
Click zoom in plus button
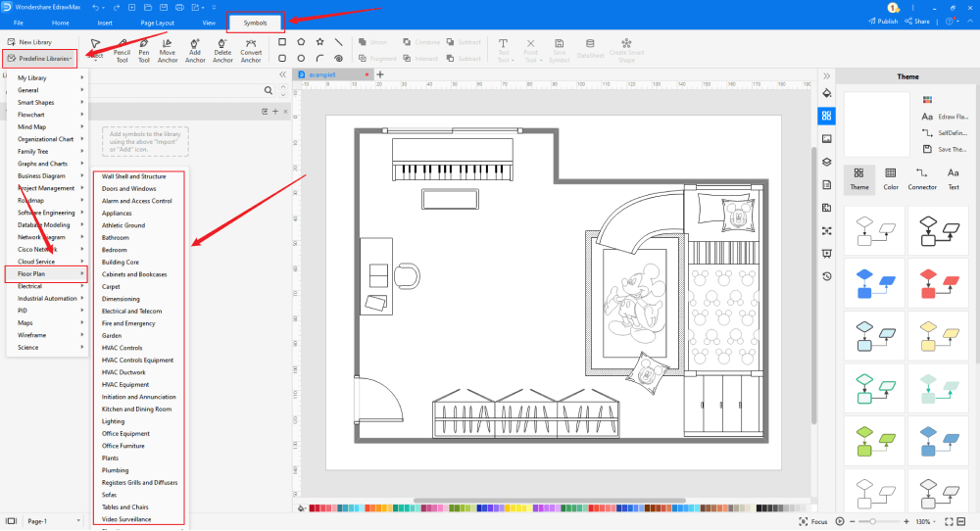tap(906, 521)
